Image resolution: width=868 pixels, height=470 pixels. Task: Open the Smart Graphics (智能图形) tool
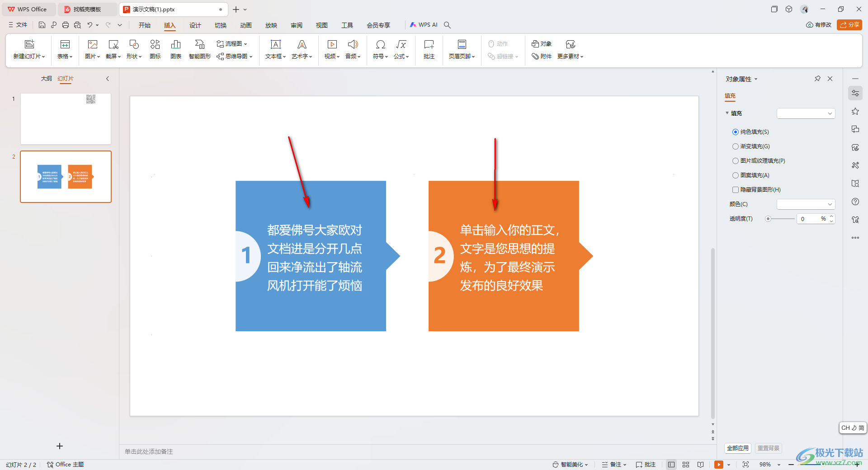tap(199, 49)
